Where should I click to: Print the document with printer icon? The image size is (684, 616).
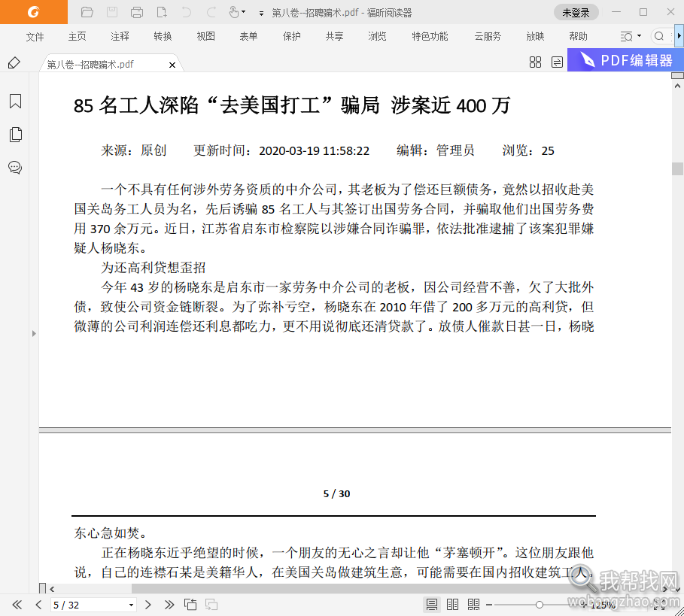click(137, 12)
